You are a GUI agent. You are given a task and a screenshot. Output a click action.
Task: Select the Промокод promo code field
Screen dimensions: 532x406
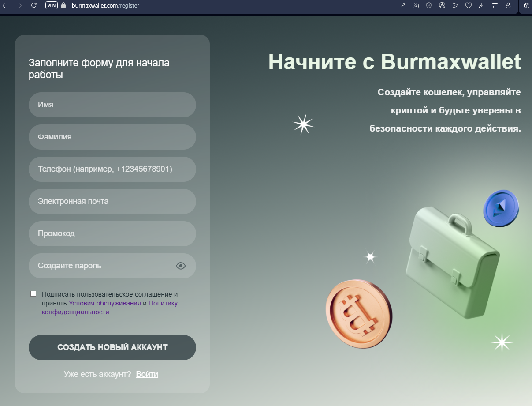[x=112, y=233]
